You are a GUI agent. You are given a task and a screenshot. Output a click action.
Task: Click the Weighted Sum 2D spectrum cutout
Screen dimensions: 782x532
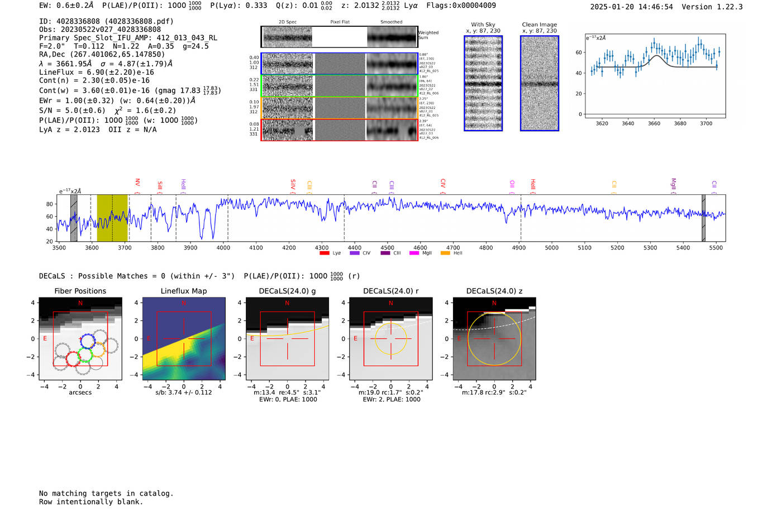tap(340, 37)
